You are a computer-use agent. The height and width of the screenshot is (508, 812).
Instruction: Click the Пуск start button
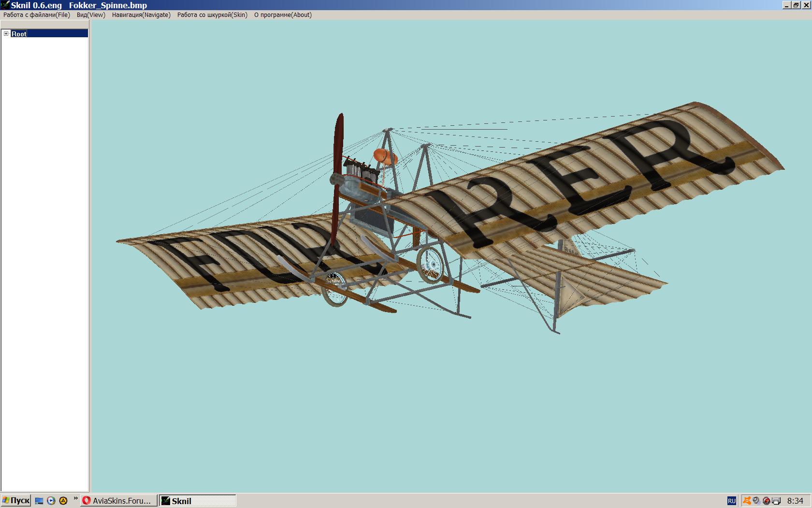[16, 501]
